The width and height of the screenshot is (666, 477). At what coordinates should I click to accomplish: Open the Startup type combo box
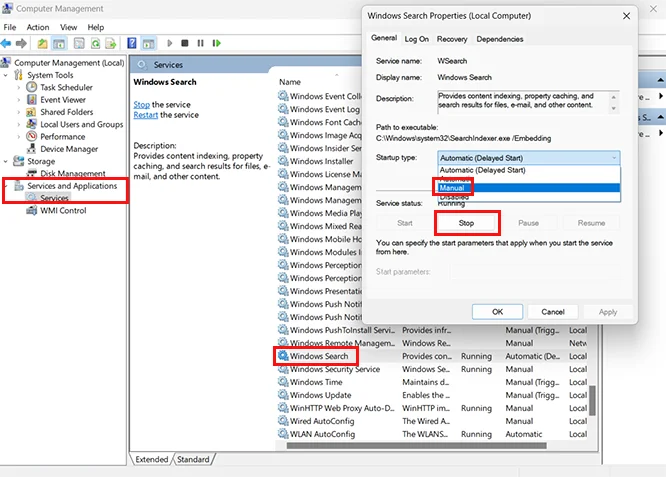click(528, 158)
